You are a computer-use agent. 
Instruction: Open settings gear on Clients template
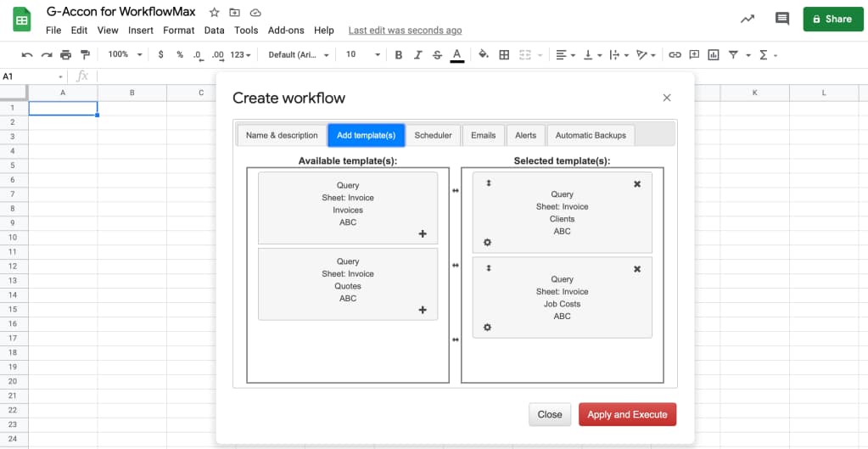(x=487, y=243)
